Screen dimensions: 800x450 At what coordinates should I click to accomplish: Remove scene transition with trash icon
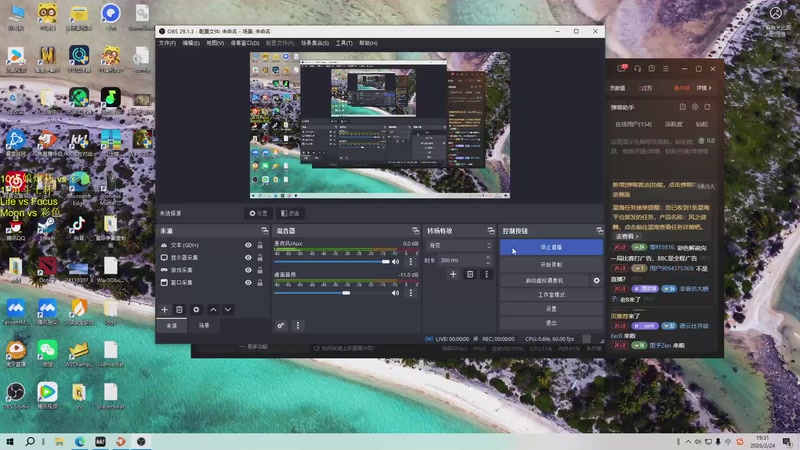coord(470,274)
